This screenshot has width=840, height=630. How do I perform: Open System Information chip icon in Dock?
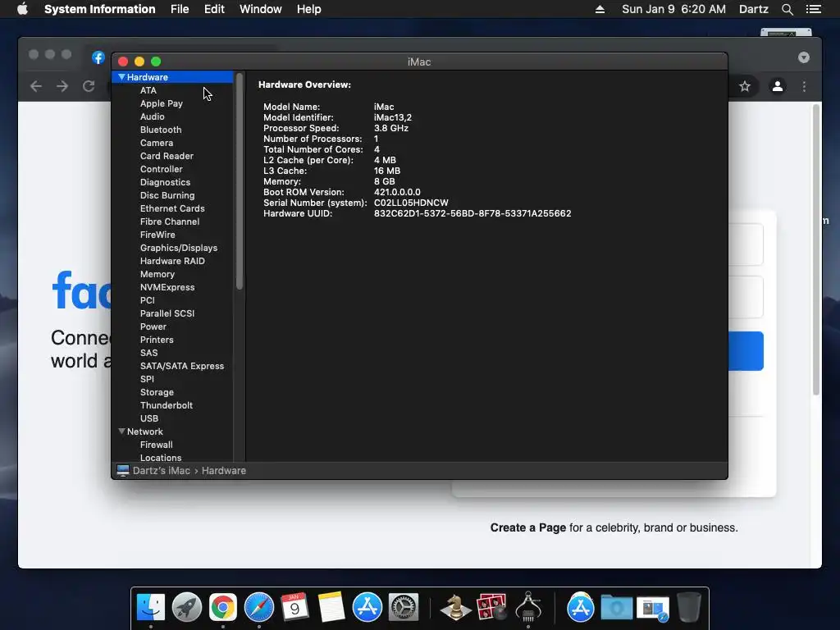(x=528, y=607)
